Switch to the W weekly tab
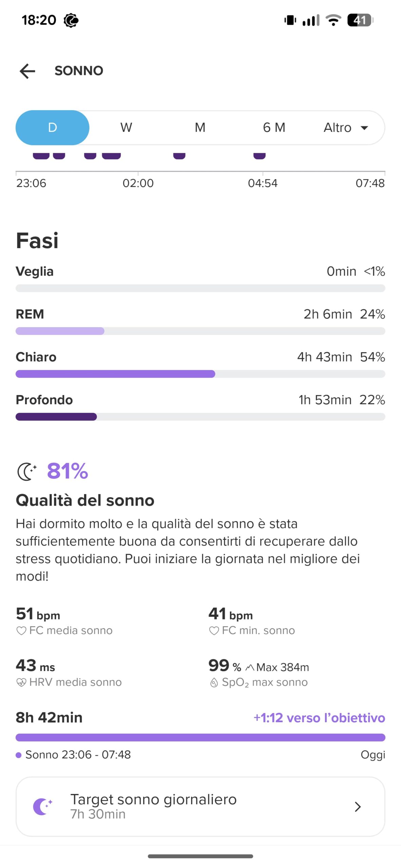Viewport: 401px width, 868px height. pos(126,128)
